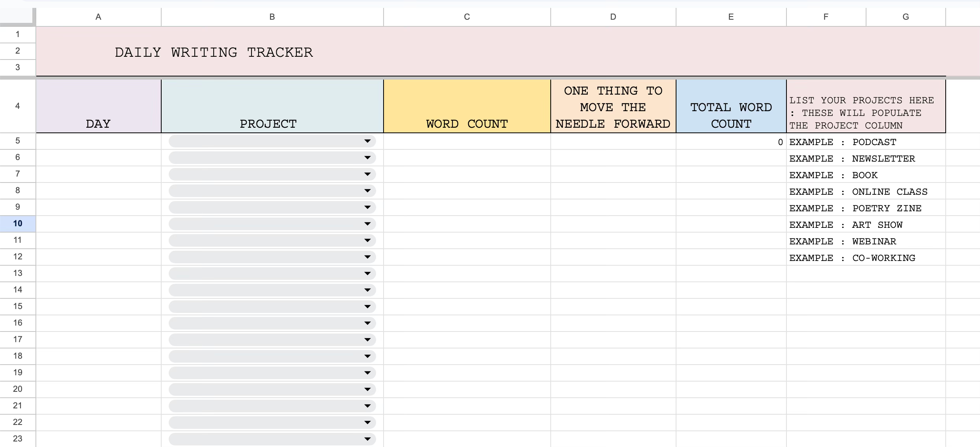The image size is (980, 447).
Task: Click column E header
Action: [731, 17]
